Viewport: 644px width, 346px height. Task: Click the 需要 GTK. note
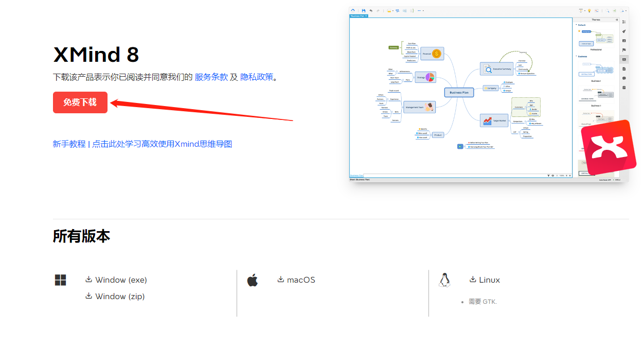click(482, 302)
